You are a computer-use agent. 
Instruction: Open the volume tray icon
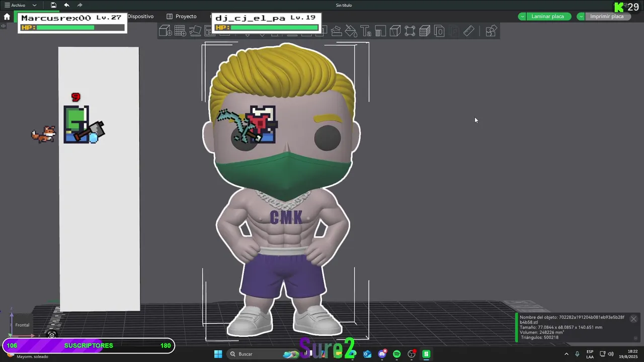click(610, 354)
